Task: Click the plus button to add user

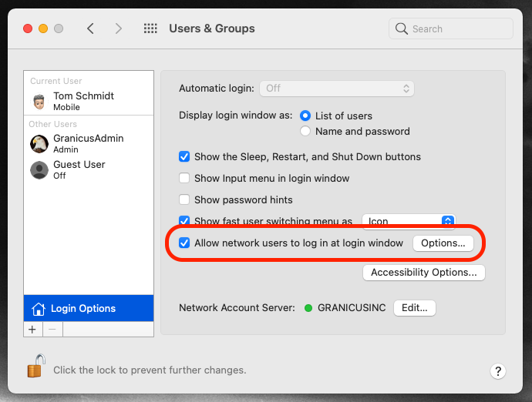Action: point(32,329)
